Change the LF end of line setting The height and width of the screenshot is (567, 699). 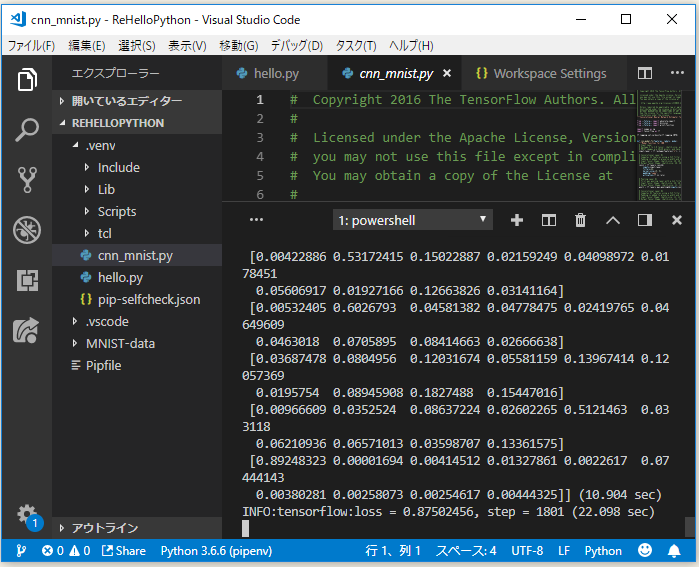564,551
